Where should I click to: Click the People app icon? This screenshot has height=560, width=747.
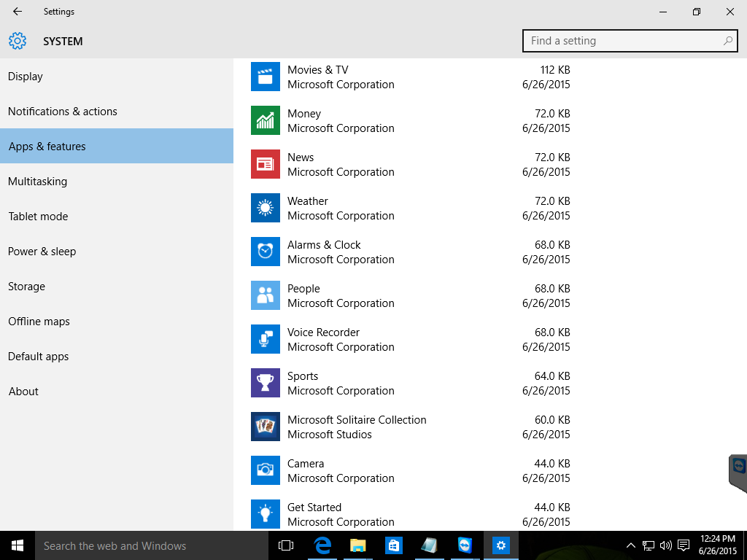266,296
